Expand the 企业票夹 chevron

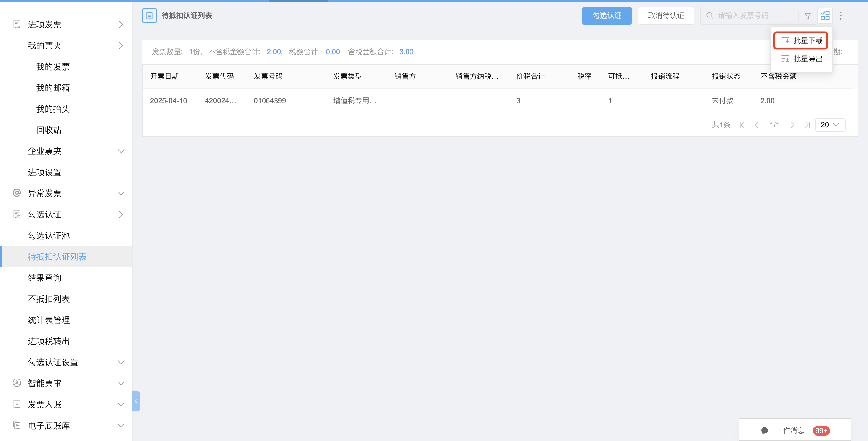click(121, 151)
